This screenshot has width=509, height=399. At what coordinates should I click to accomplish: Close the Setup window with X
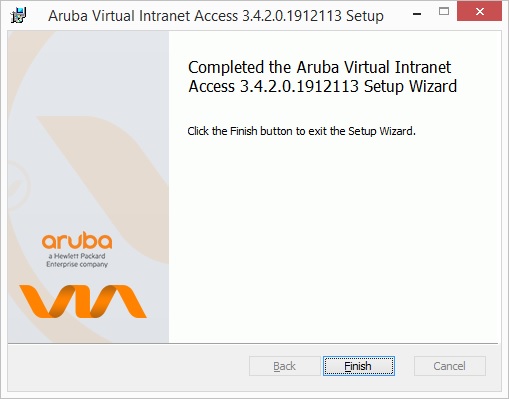[x=479, y=11]
